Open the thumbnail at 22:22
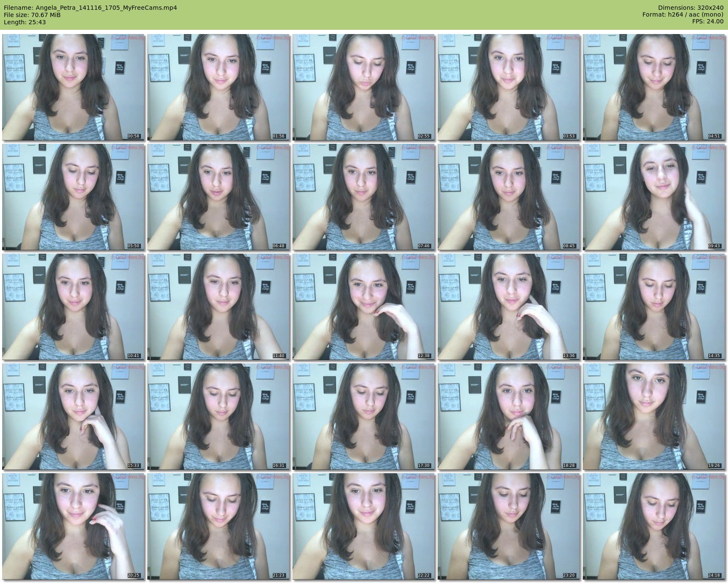 pos(364,526)
